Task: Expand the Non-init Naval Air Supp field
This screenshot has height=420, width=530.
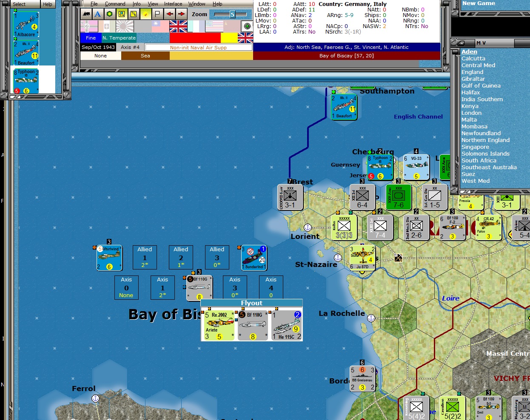Action: point(198,47)
